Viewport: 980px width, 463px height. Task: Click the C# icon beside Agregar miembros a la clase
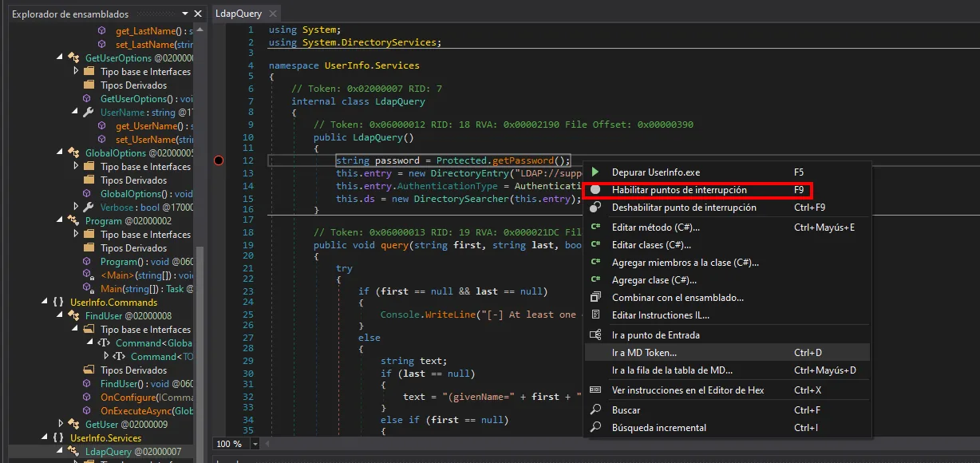click(595, 263)
